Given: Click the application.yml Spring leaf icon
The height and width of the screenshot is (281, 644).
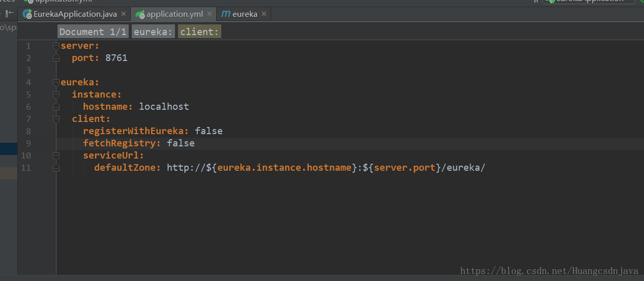Looking at the screenshot, I should point(140,14).
